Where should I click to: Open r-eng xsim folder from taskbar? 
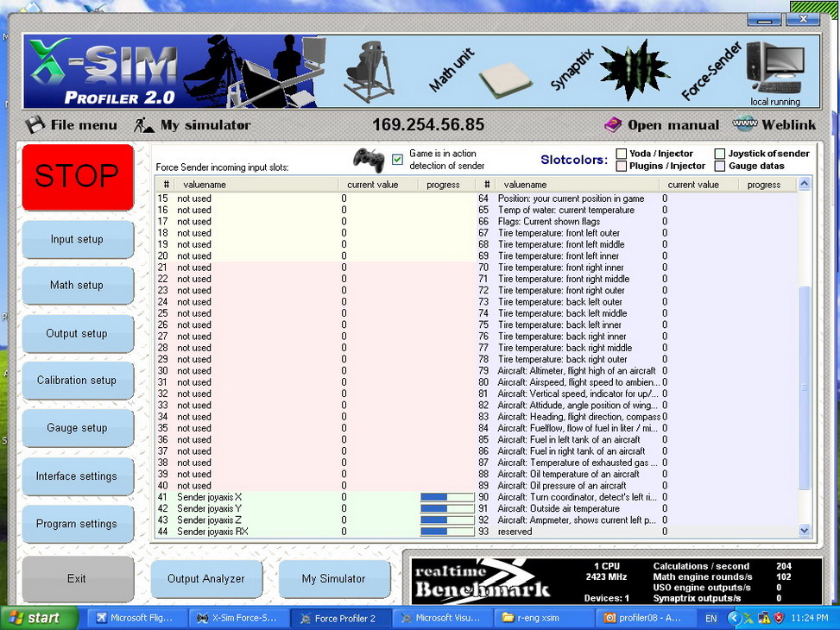(x=544, y=618)
